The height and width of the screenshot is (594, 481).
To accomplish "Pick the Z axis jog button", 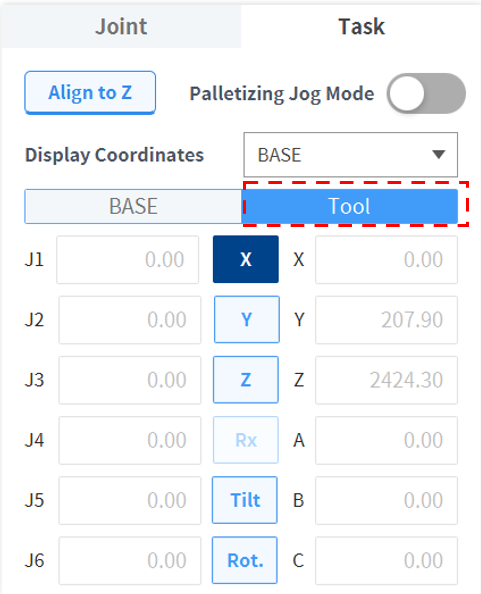I will (x=246, y=380).
